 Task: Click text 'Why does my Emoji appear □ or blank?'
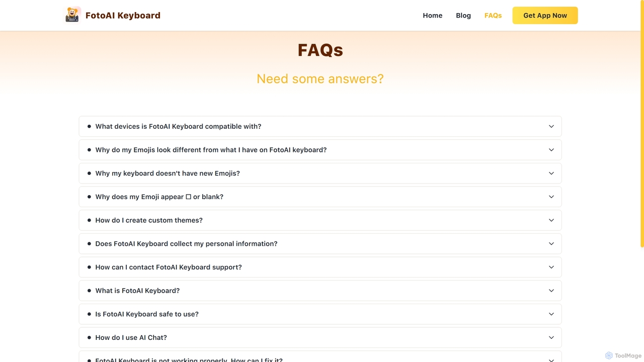tap(159, 197)
